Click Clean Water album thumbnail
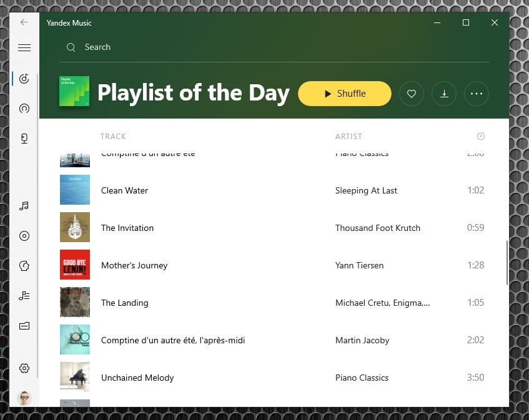529x420 pixels. [x=75, y=190]
